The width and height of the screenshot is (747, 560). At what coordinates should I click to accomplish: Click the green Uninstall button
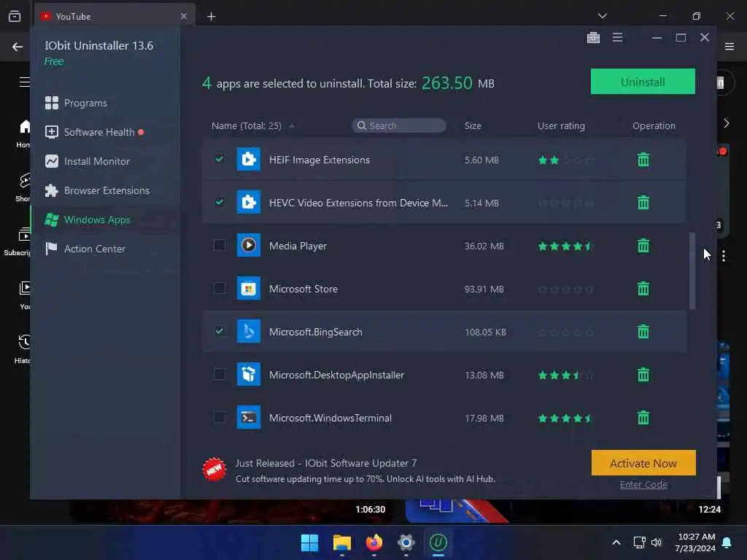click(x=643, y=82)
